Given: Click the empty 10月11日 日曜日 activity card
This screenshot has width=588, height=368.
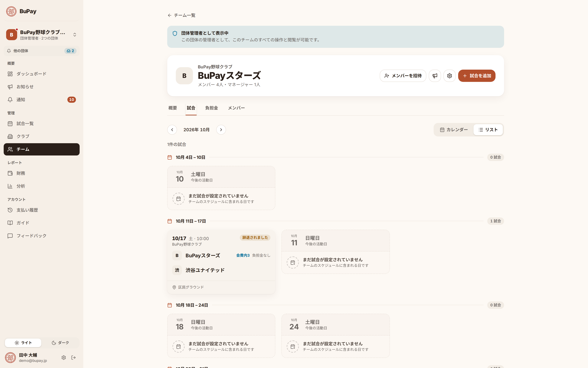Looking at the screenshot, I should [335, 252].
